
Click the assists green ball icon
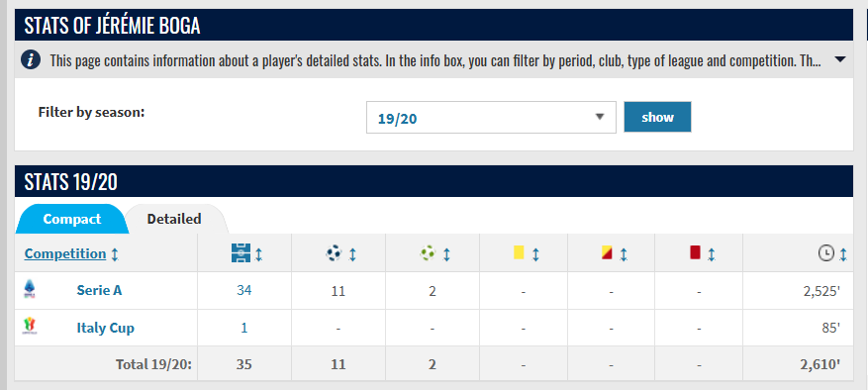(428, 253)
